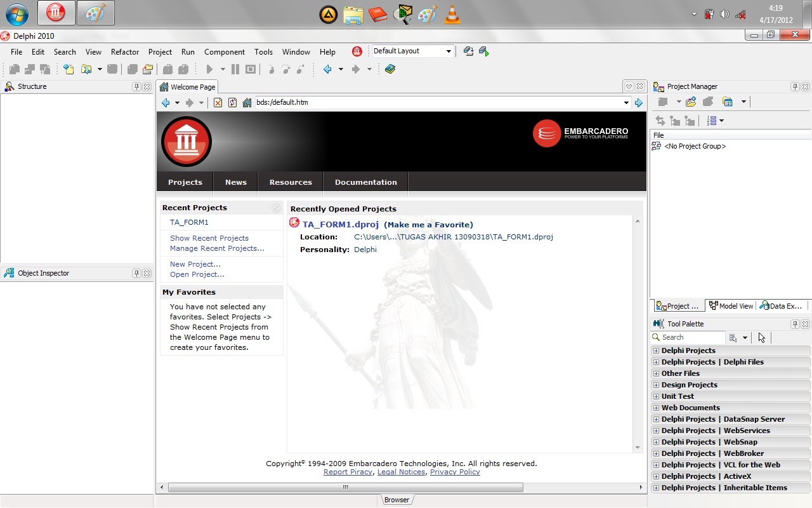
Task: Click the red Delphi icon beside Help menu
Action: [x=357, y=51]
